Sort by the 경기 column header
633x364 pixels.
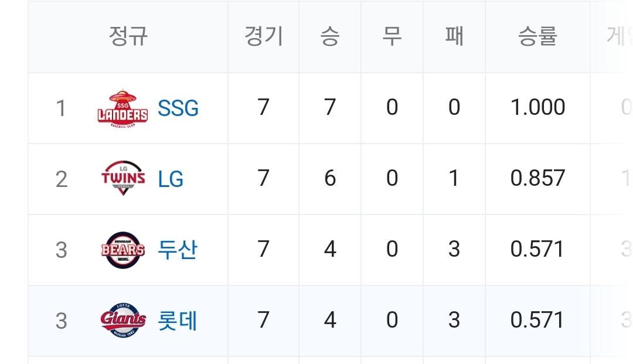tap(264, 36)
